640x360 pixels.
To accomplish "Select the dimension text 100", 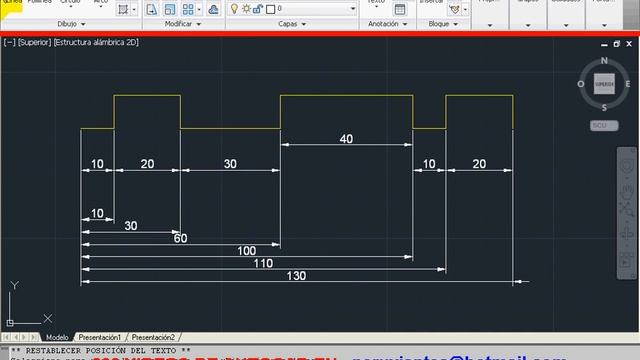I will [247, 251].
